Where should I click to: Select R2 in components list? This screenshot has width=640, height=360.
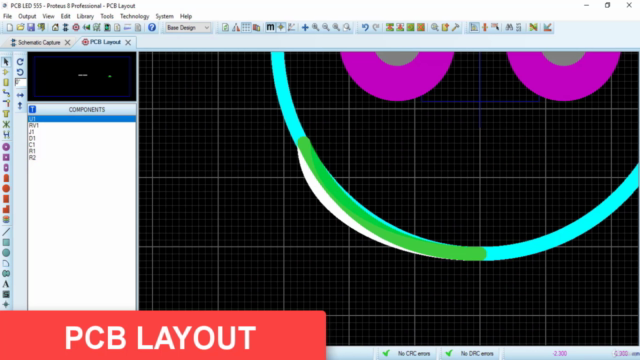(x=82, y=158)
